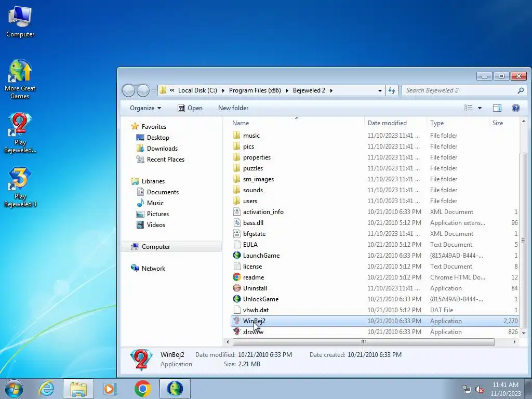The height and width of the screenshot is (399, 532).
Task: Open the Windows Start menu
Action: coord(14,389)
